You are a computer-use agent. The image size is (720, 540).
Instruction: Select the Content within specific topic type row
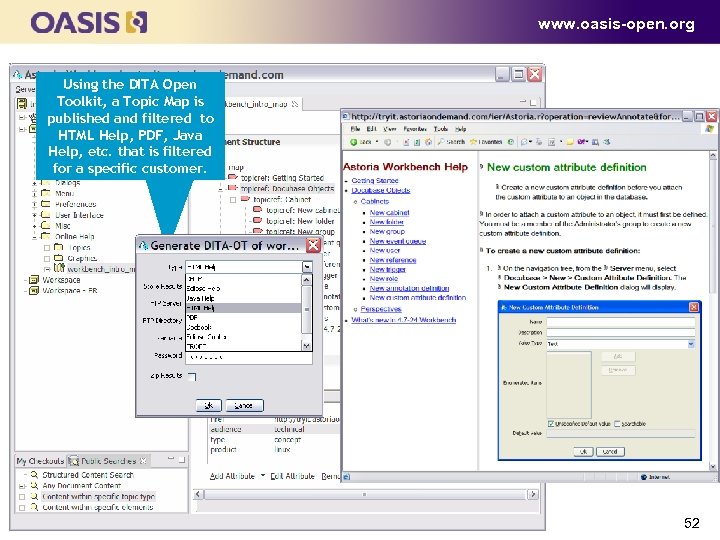(x=98, y=496)
